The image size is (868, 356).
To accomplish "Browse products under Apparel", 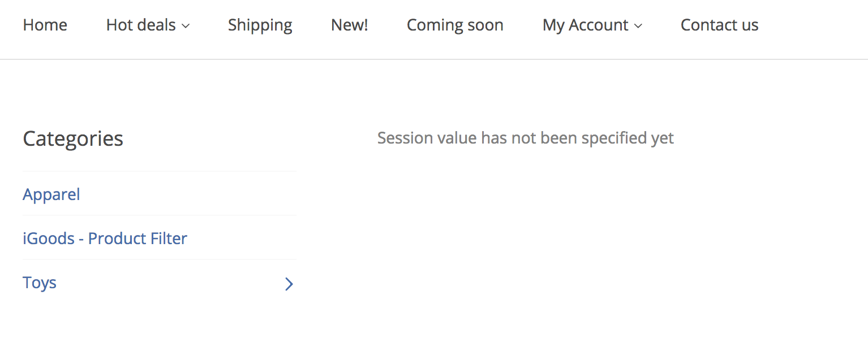I will (x=51, y=194).
